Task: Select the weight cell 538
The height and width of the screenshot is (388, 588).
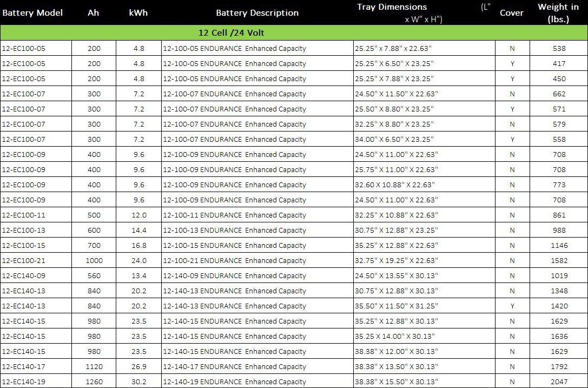Action: pyautogui.click(x=559, y=48)
